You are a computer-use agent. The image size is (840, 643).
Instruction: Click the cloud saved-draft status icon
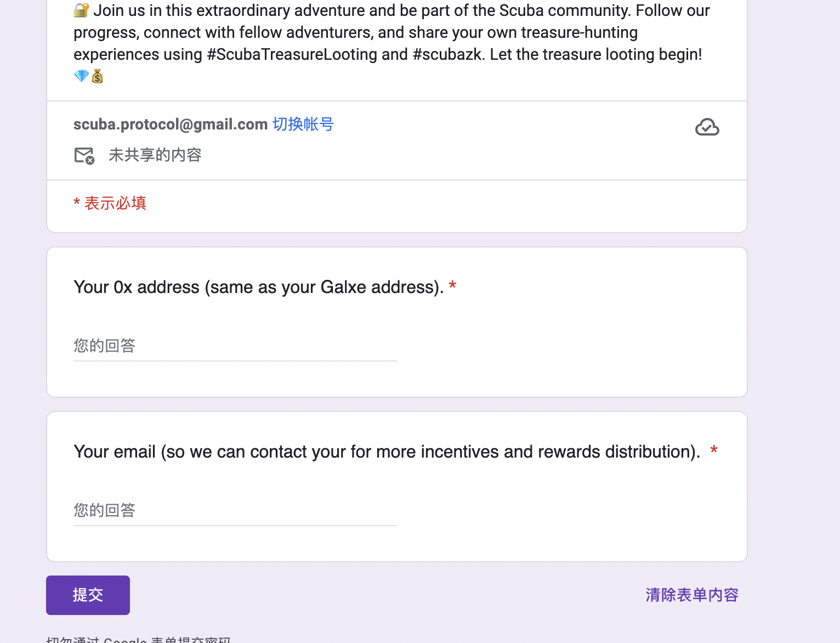(707, 127)
